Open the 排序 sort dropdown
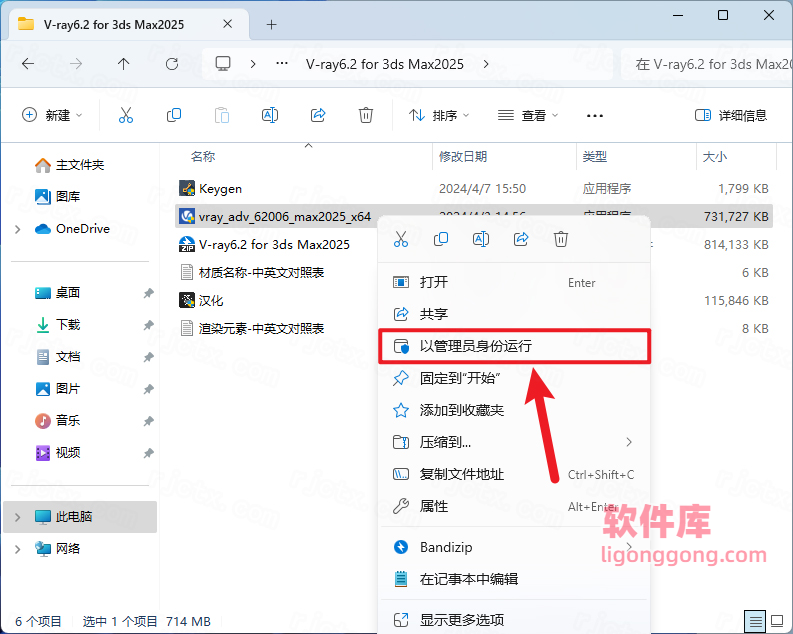 [x=438, y=115]
